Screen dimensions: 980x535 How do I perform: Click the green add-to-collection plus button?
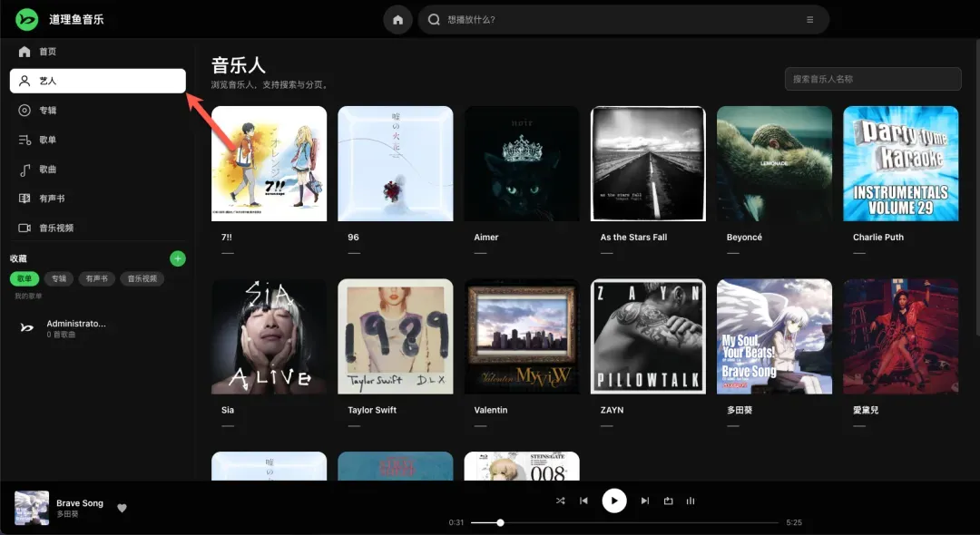click(x=178, y=258)
